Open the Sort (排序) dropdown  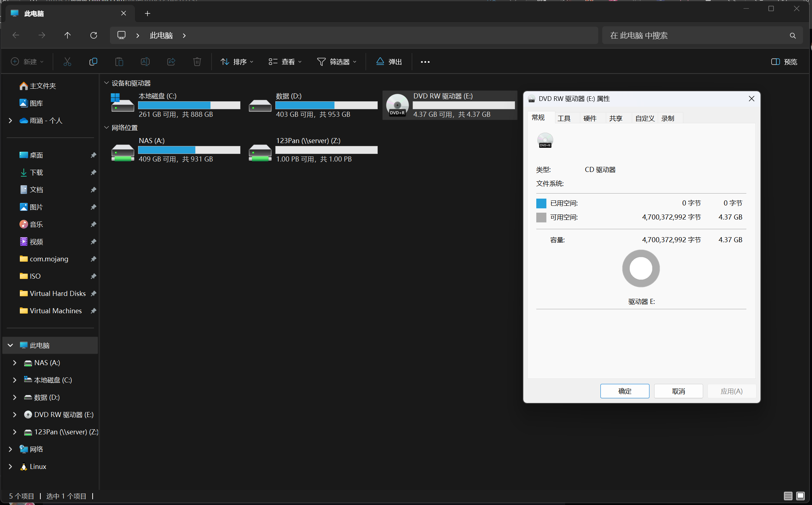(237, 62)
